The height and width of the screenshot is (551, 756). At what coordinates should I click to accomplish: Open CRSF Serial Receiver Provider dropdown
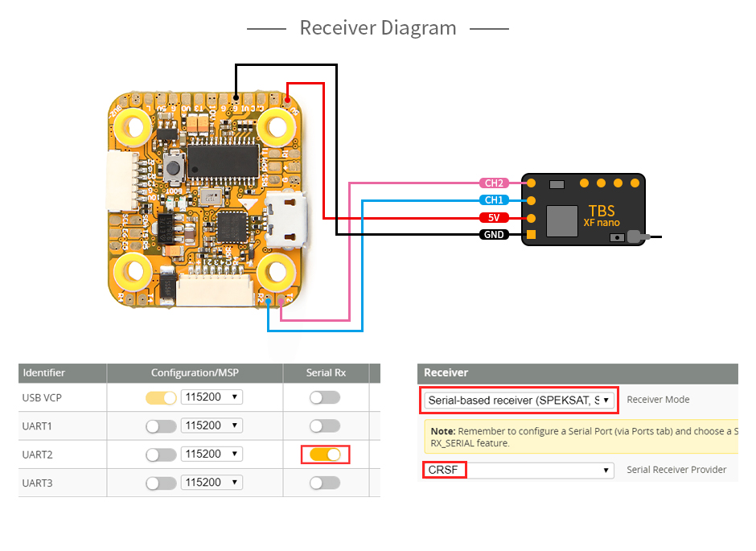(x=519, y=470)
